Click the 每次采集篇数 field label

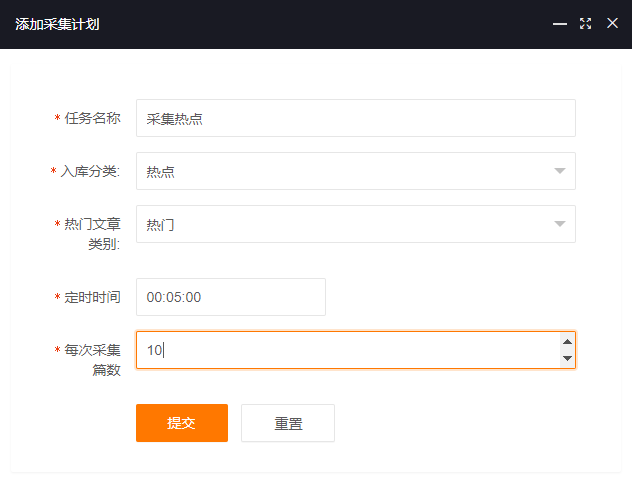[92, 360]
